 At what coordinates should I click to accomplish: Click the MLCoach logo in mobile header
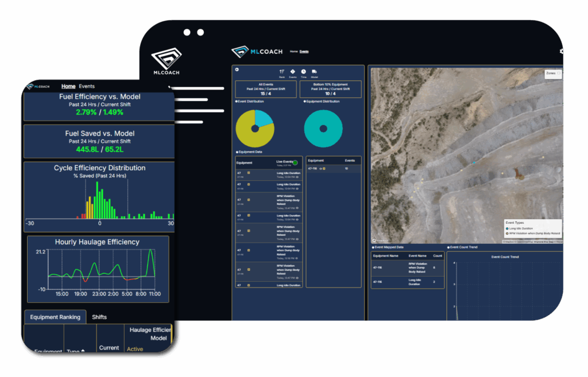[x=38, y=87]
